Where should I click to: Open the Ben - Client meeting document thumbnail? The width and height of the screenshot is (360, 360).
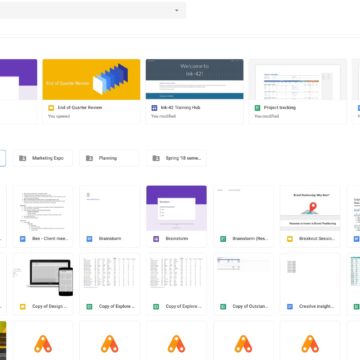tap(43, 208)
